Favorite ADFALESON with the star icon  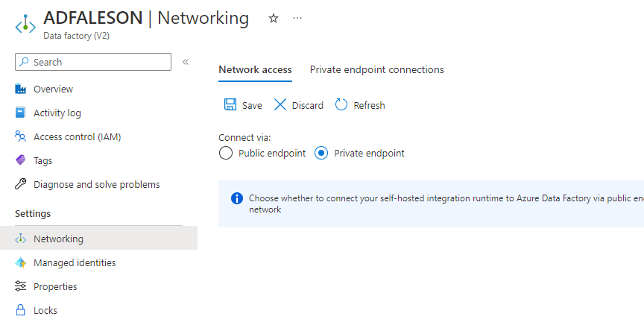pos(274,18)
